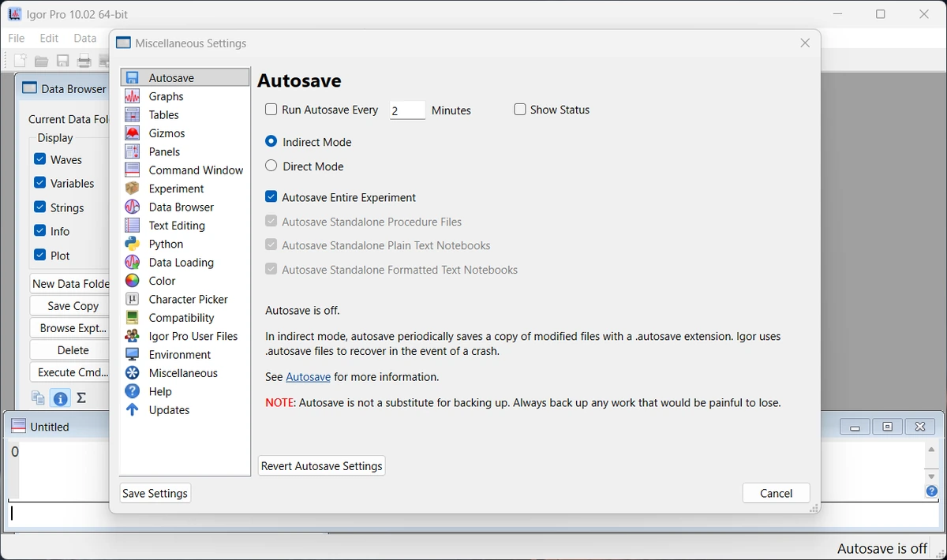
Task: Click Save Copy in Data Browser
Action: pyautogui.click(x=69, y=306)
